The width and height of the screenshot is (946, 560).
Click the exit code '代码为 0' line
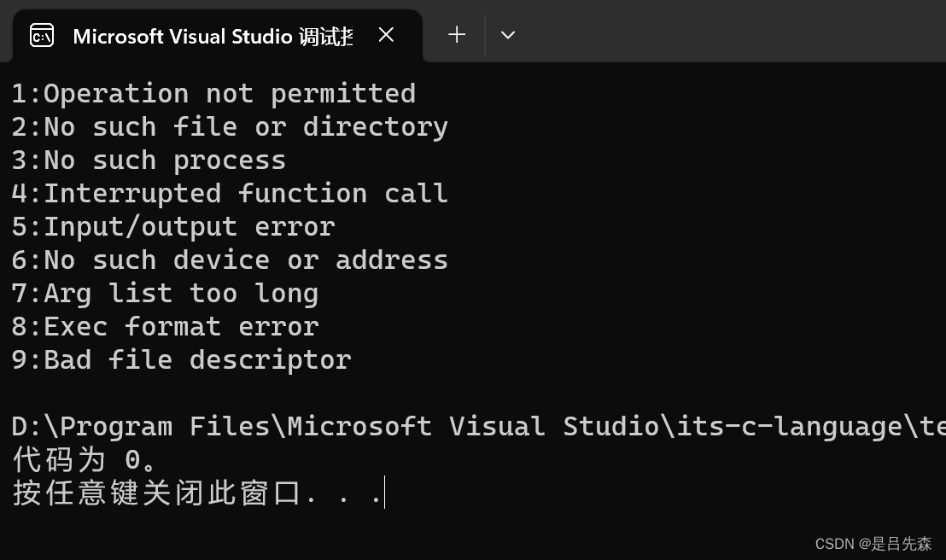tap(85, 460)
